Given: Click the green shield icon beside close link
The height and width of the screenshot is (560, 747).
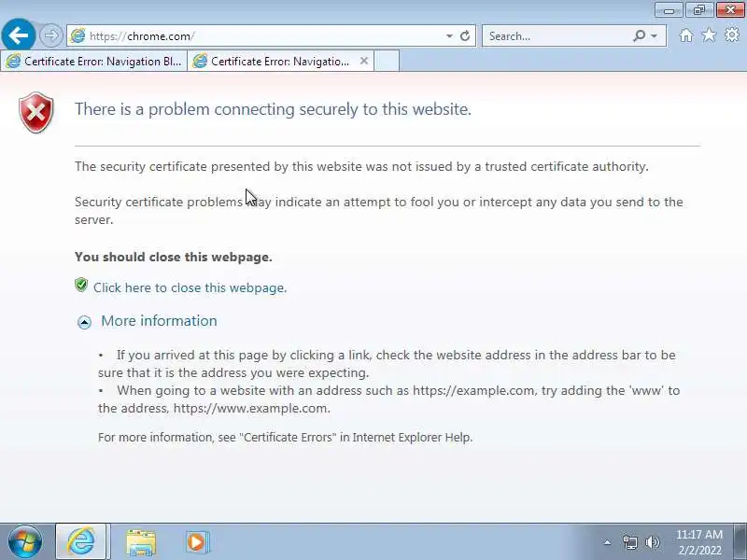Looking at the screenshot, I should coord(81,286).
